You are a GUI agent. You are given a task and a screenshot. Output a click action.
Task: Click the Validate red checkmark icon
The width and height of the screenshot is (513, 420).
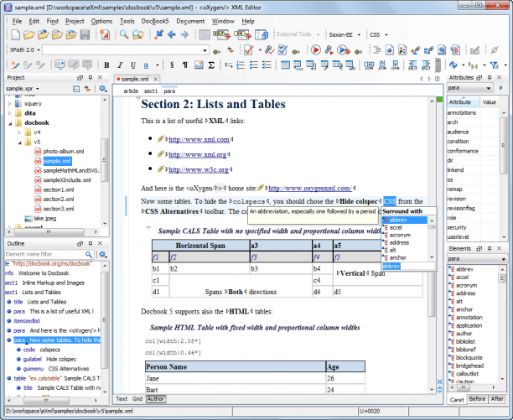click(x=249, y=50)
